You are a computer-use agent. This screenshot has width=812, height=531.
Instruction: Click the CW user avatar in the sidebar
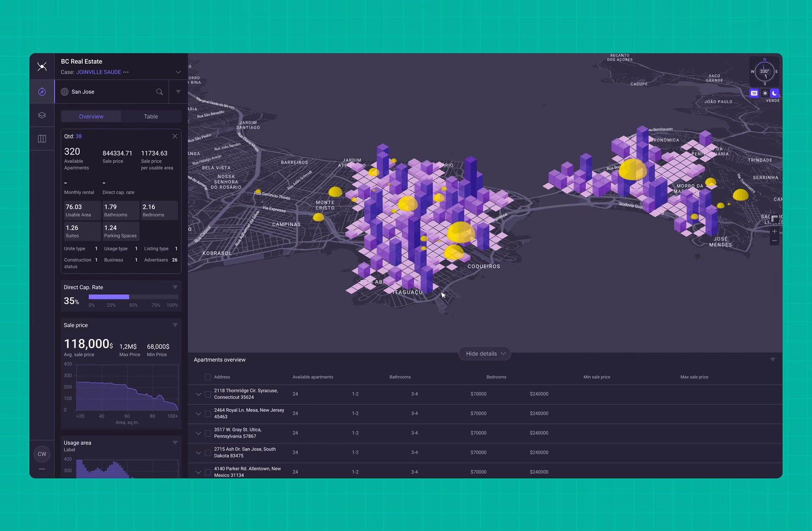[41, 454]
